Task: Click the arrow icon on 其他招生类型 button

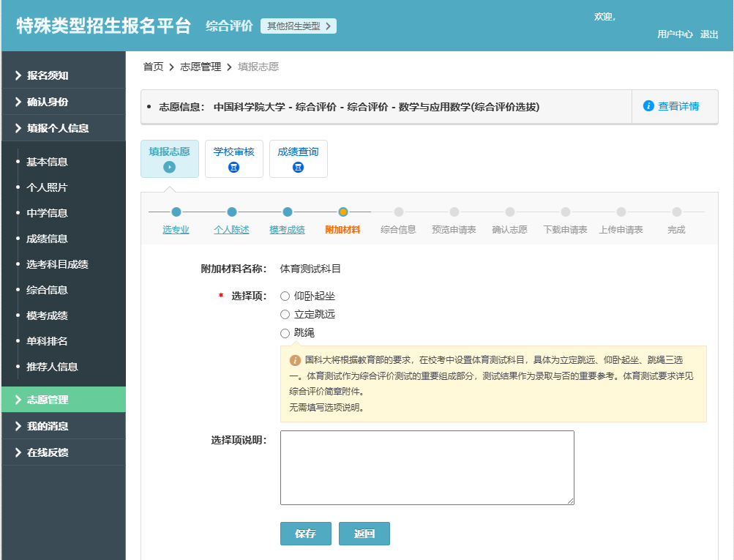Action: [327, 25]
